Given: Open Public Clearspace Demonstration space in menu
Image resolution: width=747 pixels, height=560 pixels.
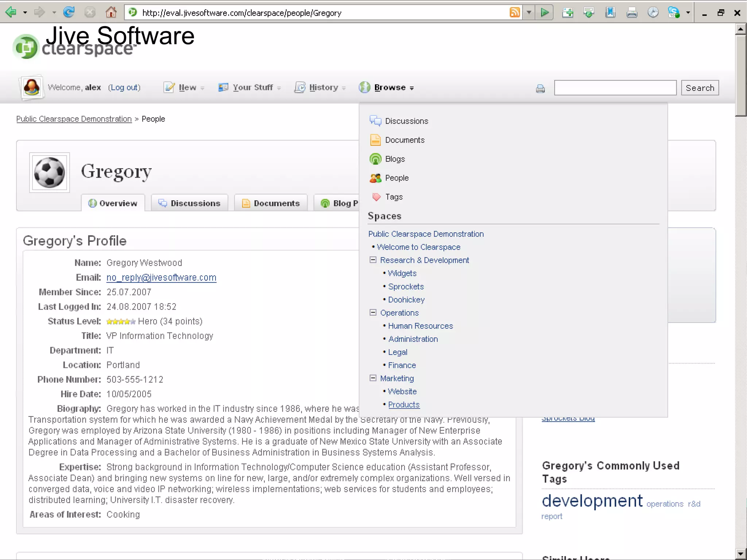Looking at the screenshot, I should point(426,234).
